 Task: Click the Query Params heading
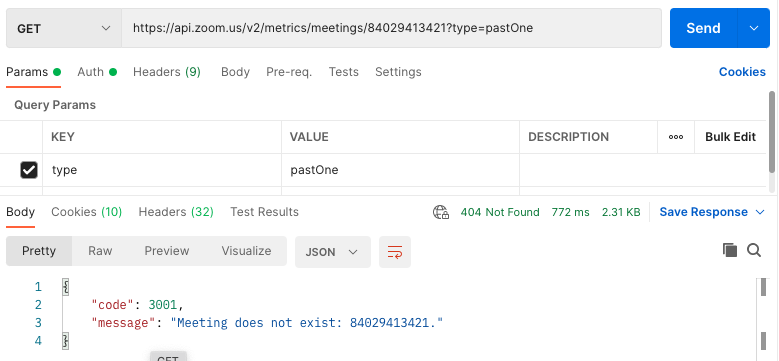(x=55, y=105)
